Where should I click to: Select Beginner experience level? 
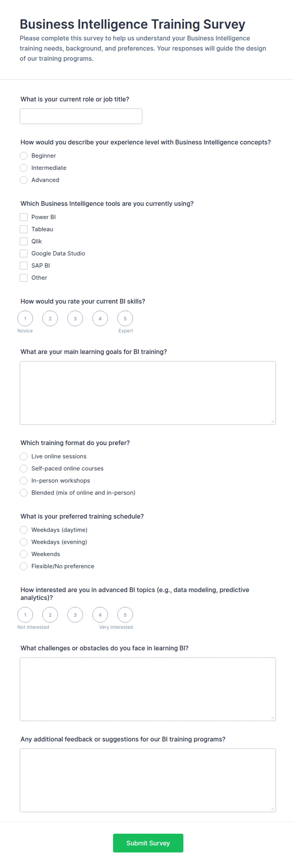coord(24,156)
